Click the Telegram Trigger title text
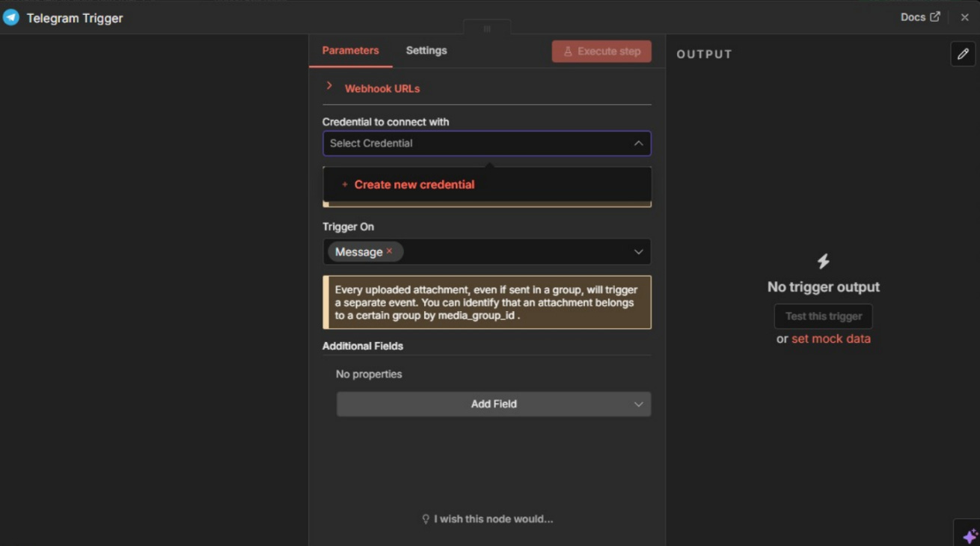Image resolution: width=980 pixels, height=546 pixels. 75,18
